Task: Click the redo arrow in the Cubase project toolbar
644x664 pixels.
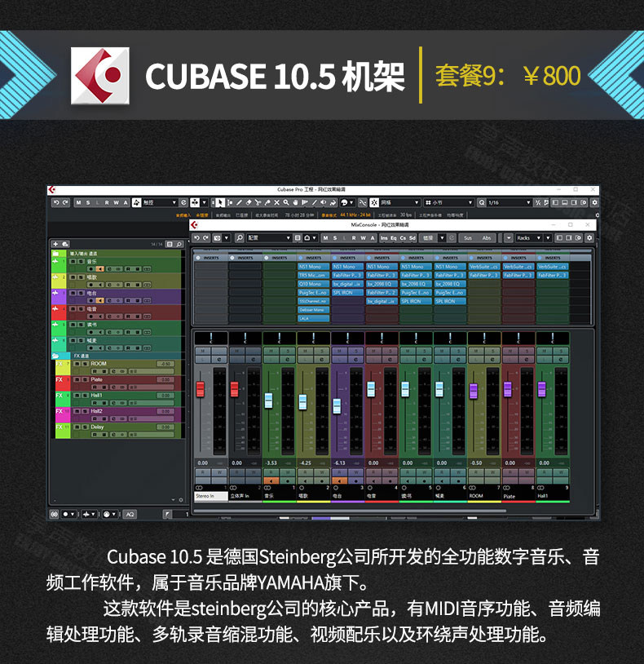Action: 65,202
